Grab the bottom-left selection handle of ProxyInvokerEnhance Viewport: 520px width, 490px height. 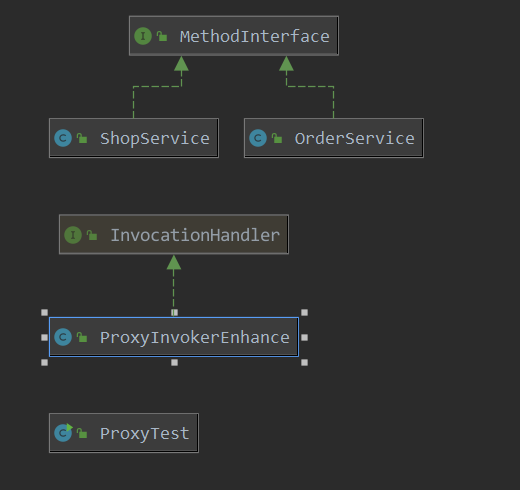tap(44, 362)
